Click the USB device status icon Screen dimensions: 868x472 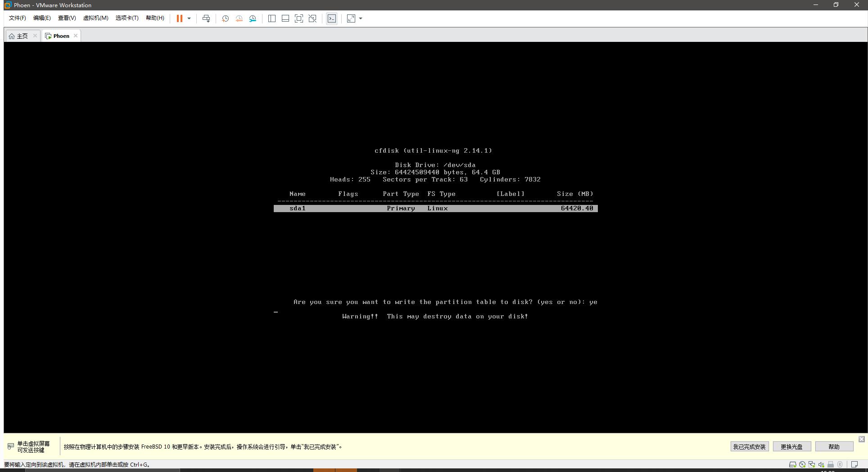point(831,464)
